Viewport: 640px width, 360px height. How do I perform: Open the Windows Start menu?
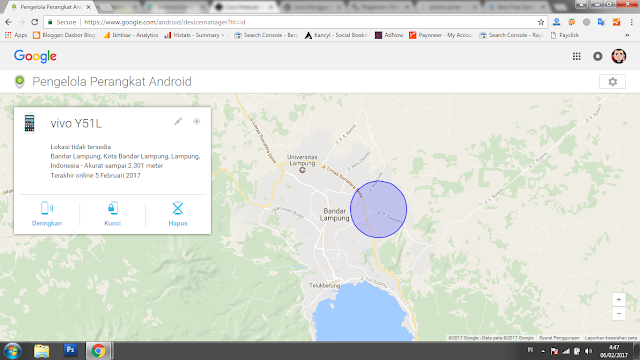[x=12, y=351]
